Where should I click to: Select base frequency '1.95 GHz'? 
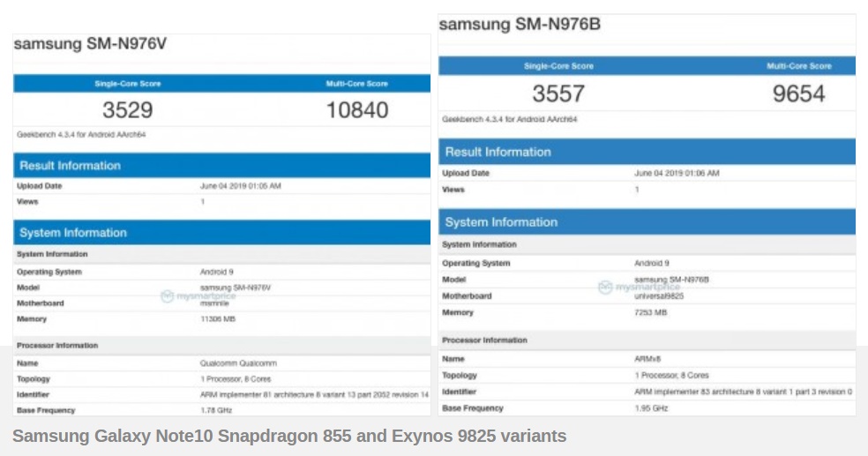651,408
